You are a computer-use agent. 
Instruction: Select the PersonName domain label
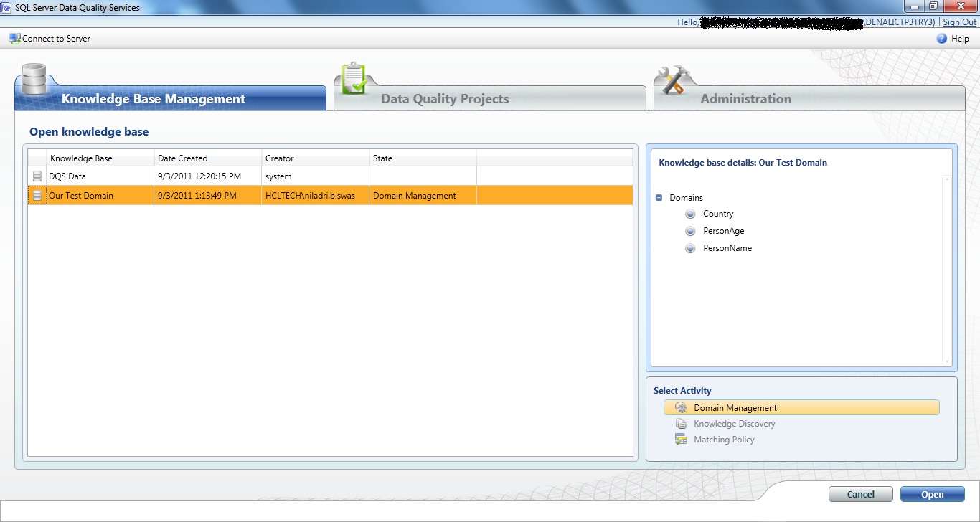[x=727, y=248]
